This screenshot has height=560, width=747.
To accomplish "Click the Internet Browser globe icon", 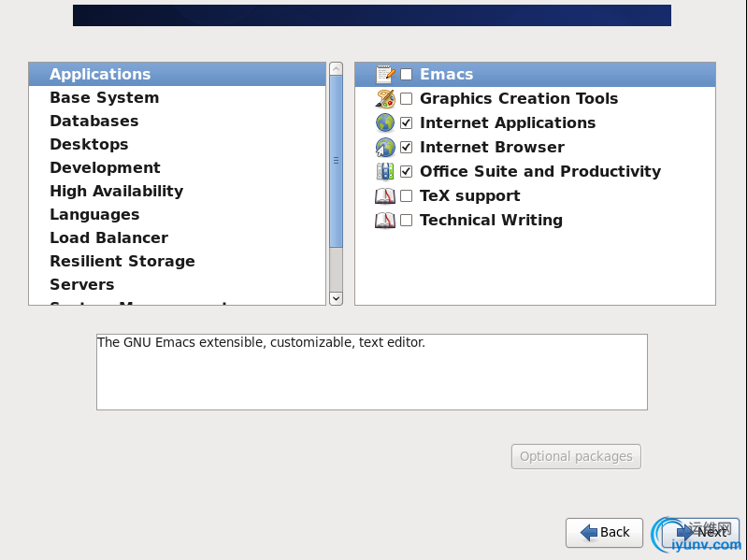I will click(x=385, y=148).
